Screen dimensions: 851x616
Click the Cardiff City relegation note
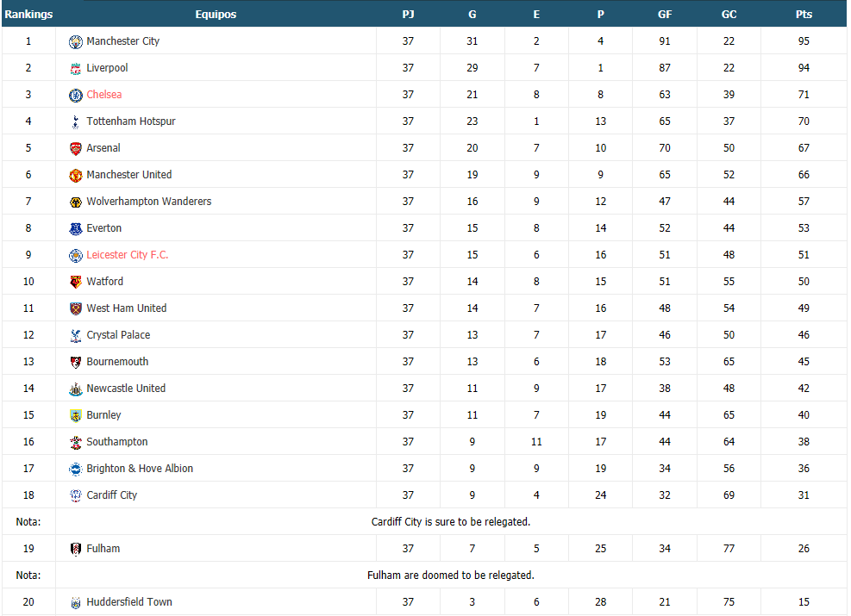(450, 521)
